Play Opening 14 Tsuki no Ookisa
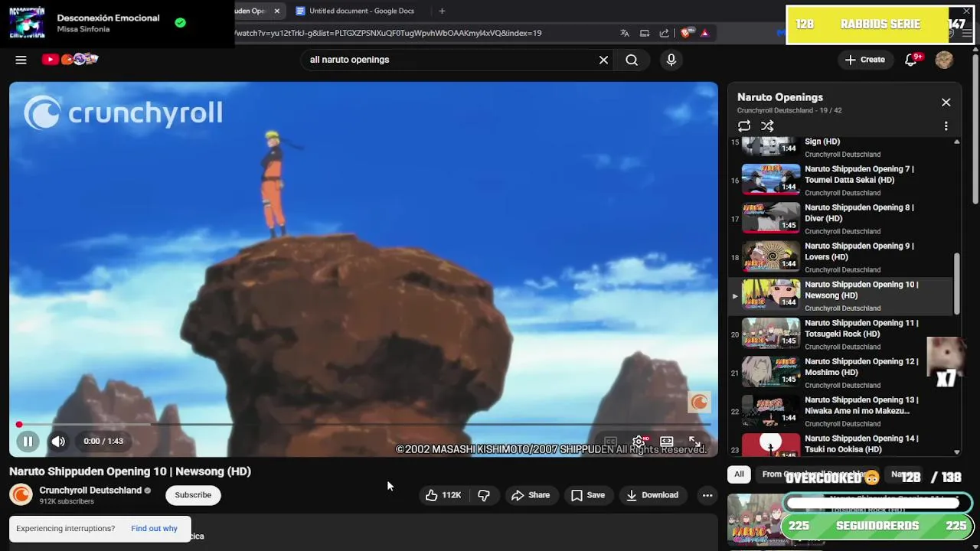 coord(842,445)
